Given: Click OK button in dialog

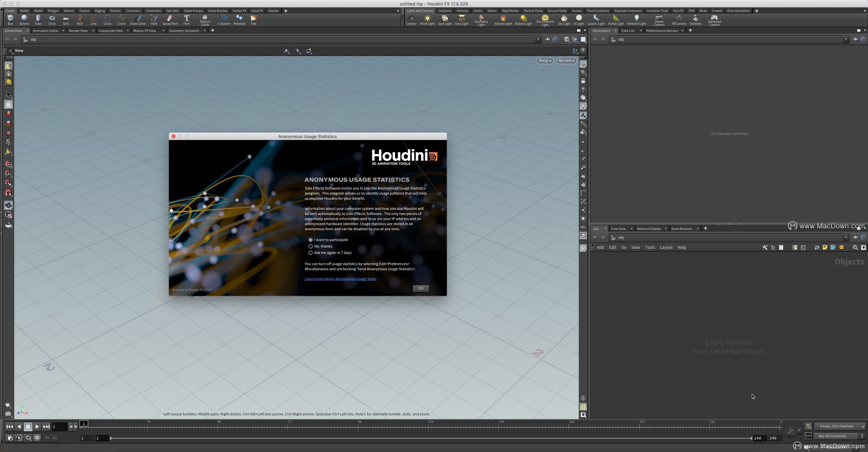Looking at the screenshot, I should (x=421, y=288).
